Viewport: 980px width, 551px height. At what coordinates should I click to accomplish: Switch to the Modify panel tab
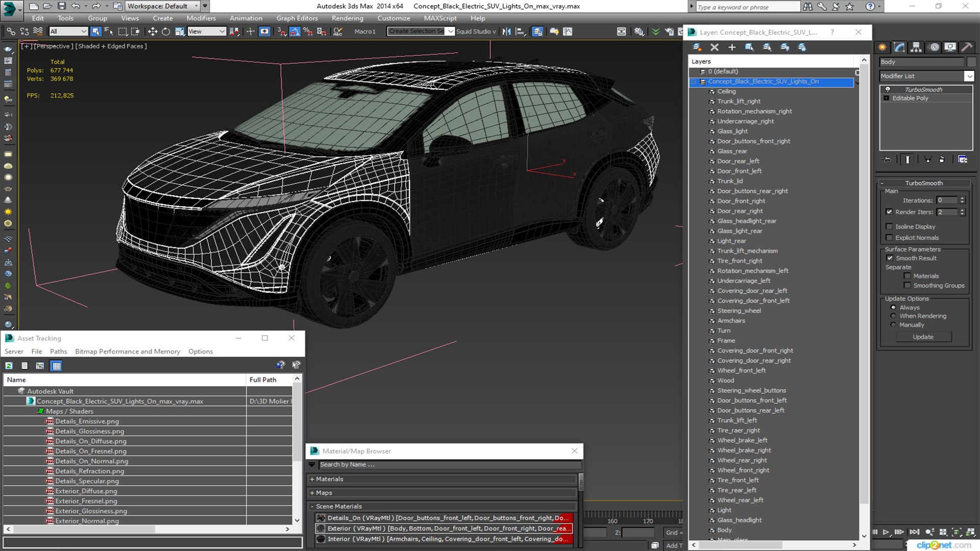(x=899, y=47)
